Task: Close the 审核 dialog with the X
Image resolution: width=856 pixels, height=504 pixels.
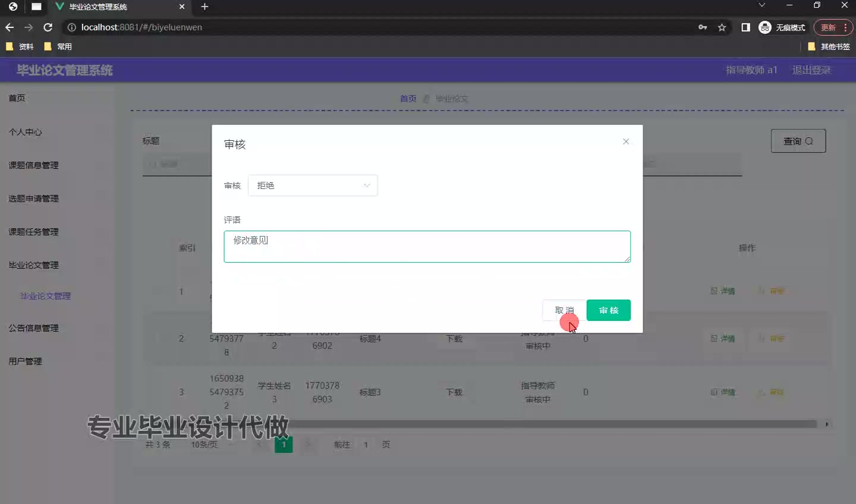Action: point(625,141)
